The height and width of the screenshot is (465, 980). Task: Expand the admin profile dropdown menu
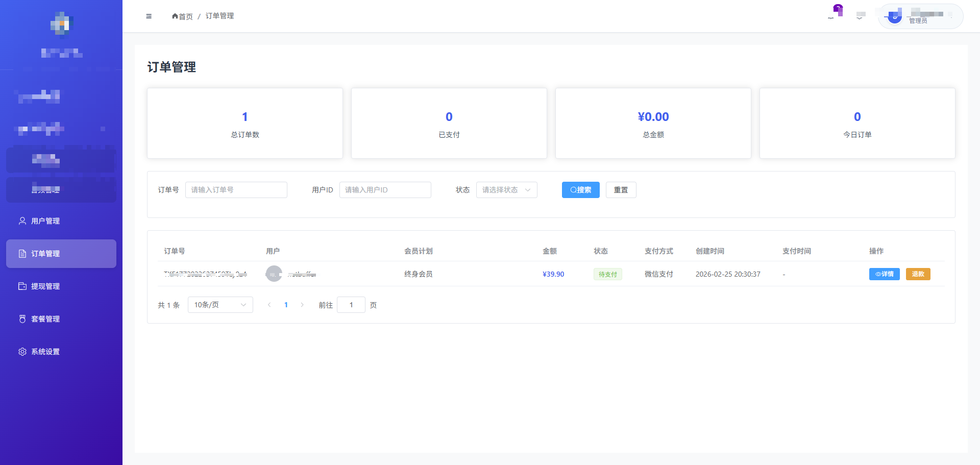(920, 16)
